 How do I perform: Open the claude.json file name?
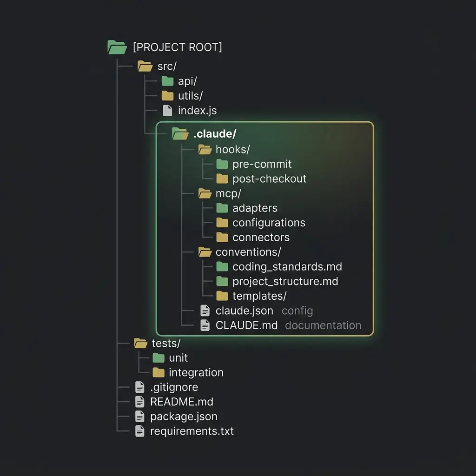click(245, 311)
